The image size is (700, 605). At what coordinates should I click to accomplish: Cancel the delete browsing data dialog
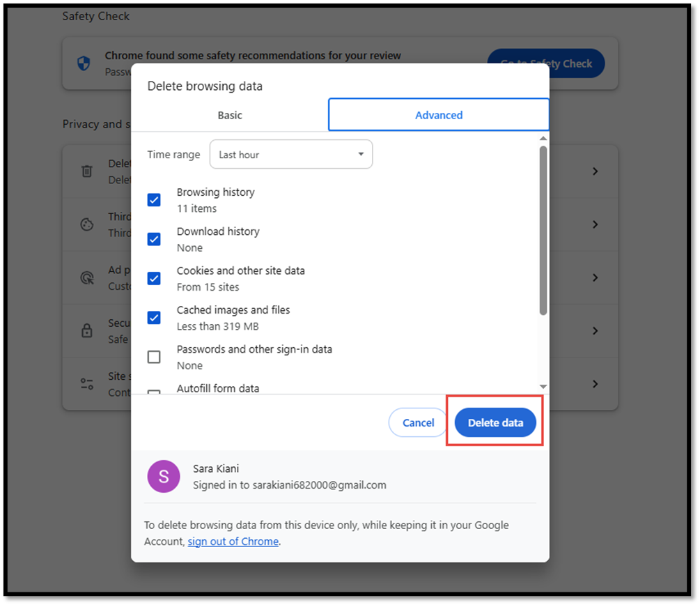418,423
